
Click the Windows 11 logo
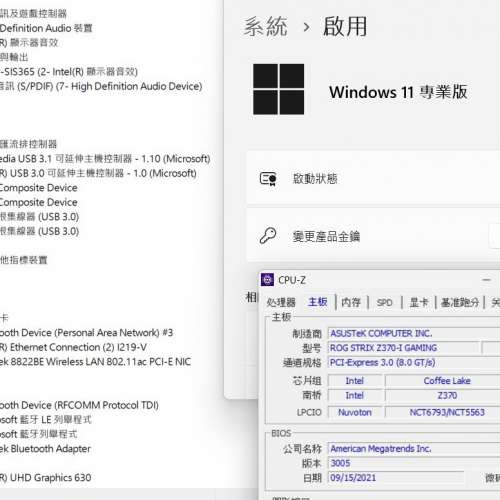pyautogui.click(x=278, y=89)
